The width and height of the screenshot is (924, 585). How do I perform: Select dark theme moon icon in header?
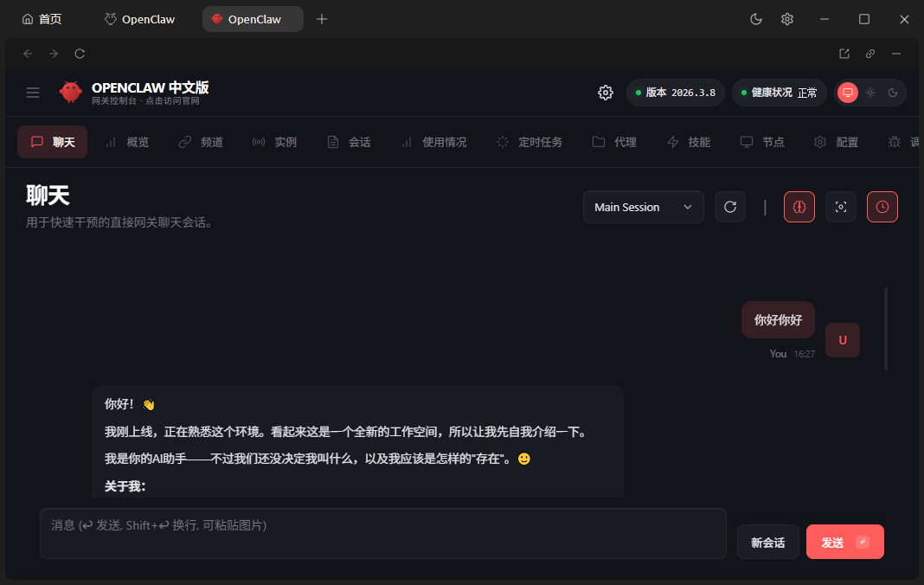coord(893,93)
